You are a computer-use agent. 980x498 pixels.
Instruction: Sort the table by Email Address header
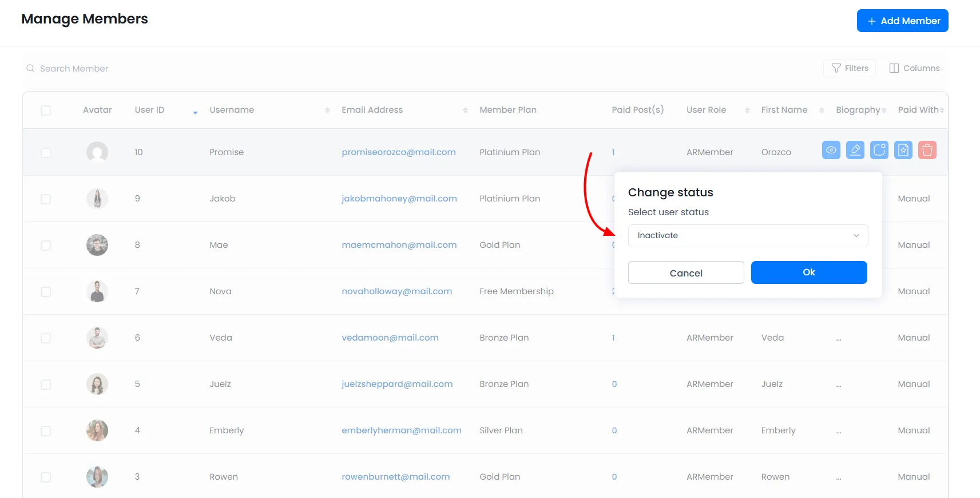click(x=372, y=110)
